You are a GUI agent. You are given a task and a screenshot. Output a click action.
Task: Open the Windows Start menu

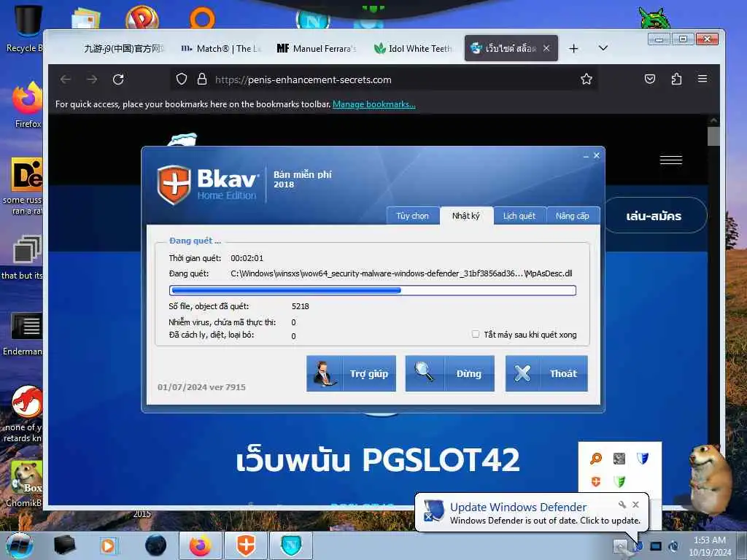tap(19, 545)
